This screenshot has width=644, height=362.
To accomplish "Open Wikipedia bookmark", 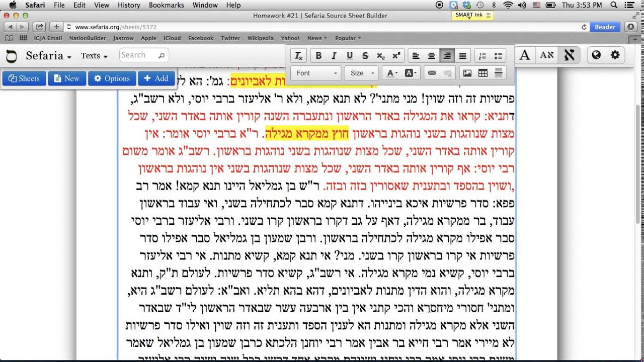I will point(261,38).
